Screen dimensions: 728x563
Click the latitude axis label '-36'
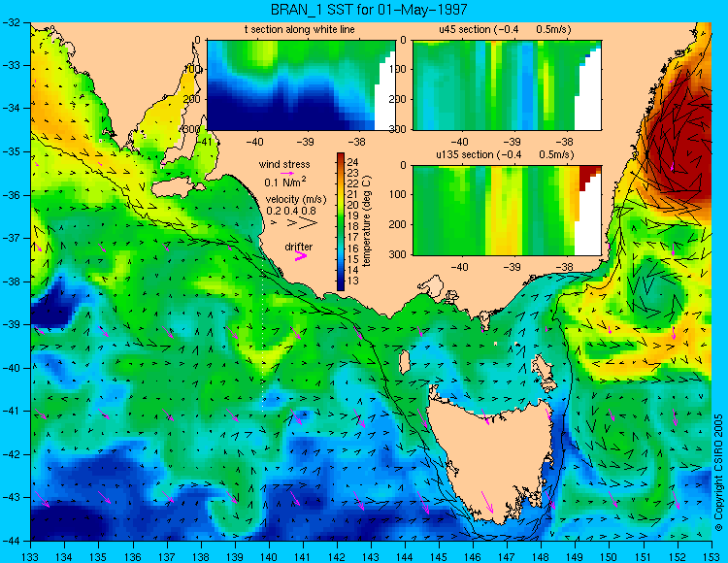(x=12, y=195)
